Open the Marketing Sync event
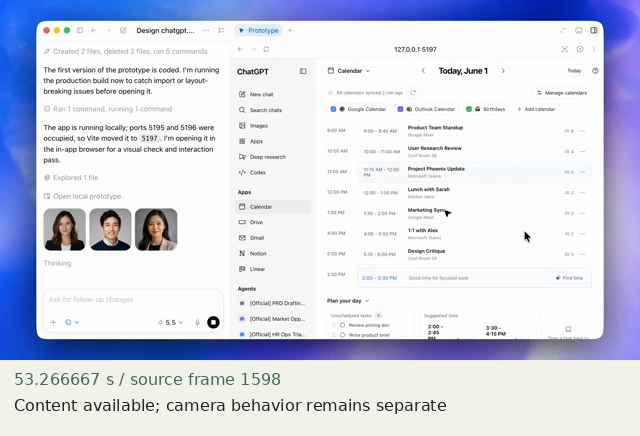Screen dimensions: 640x436 pyautogui.click(x=474, y=213)
